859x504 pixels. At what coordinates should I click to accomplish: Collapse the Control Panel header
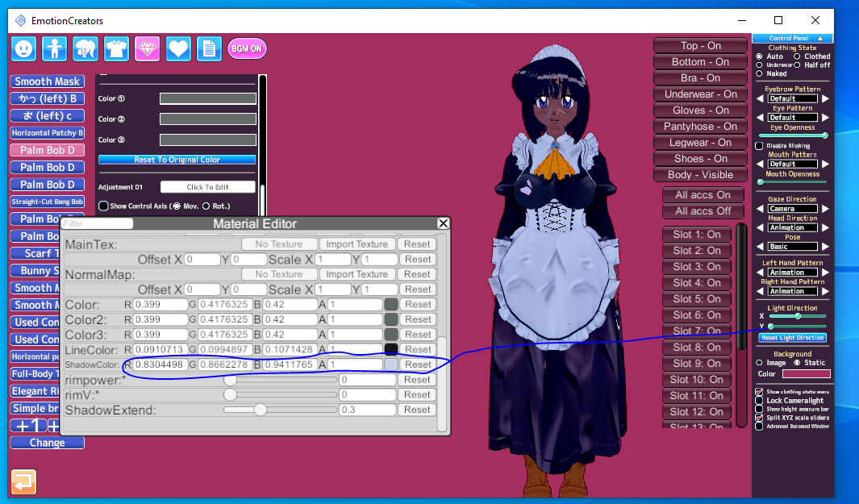click(x=819, y=38)
